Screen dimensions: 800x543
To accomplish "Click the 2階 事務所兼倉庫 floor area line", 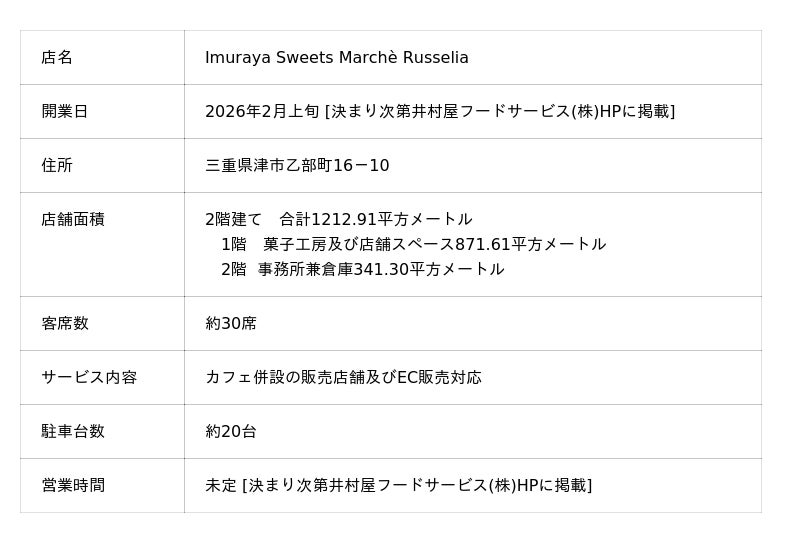I will point(362,270).
